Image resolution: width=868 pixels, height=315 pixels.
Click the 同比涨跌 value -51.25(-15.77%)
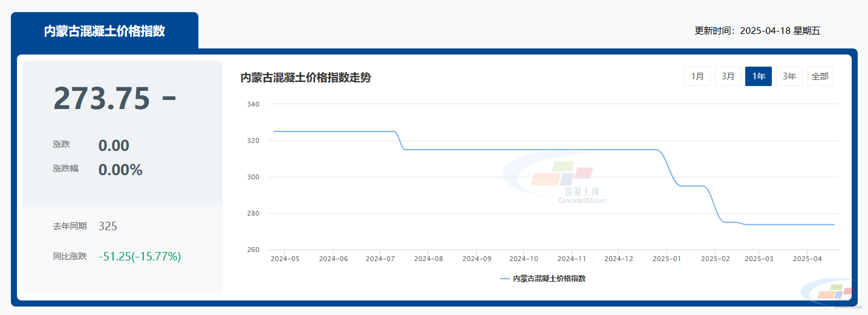140,256
